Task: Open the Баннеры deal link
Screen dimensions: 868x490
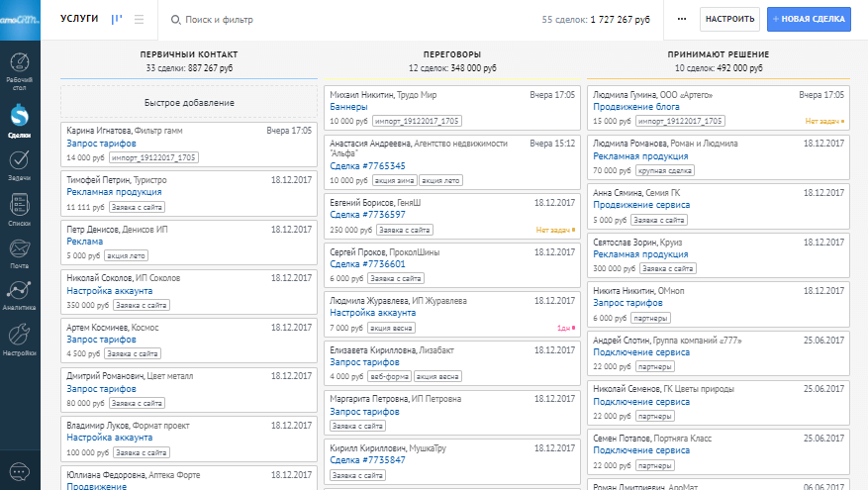Action: [348, 107]
